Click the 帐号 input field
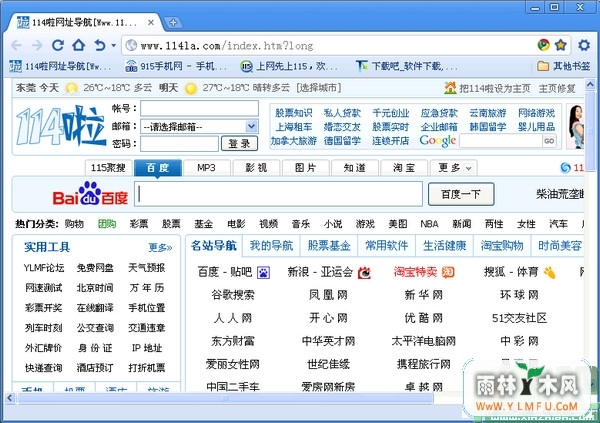Image resolution: width=600 pixels, height=423 pixels. point(199,108)
